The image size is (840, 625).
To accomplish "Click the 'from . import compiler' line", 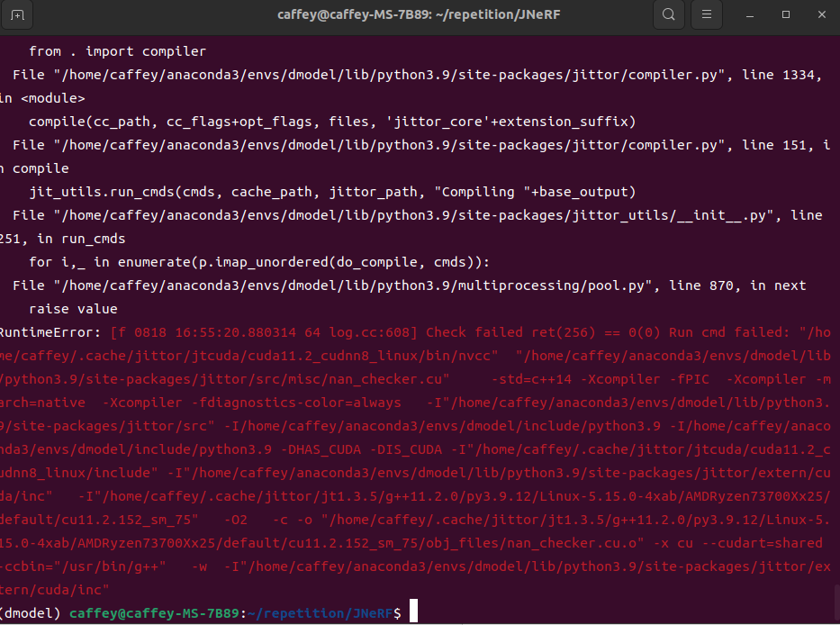I will 117,51.
